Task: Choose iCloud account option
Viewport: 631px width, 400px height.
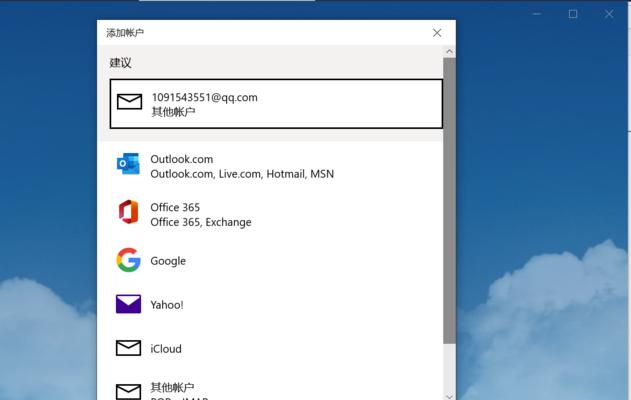Action: click(x=276, y=348)
